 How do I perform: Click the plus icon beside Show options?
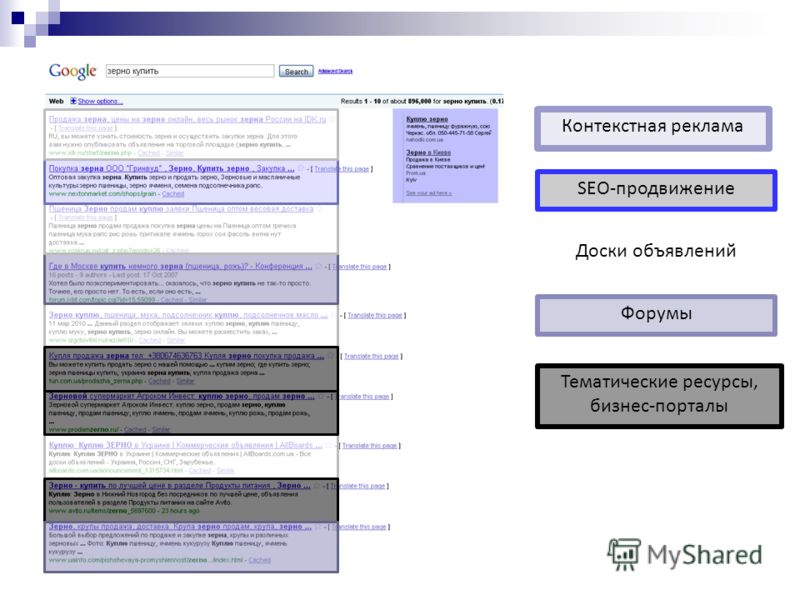[x=73, y=101]
